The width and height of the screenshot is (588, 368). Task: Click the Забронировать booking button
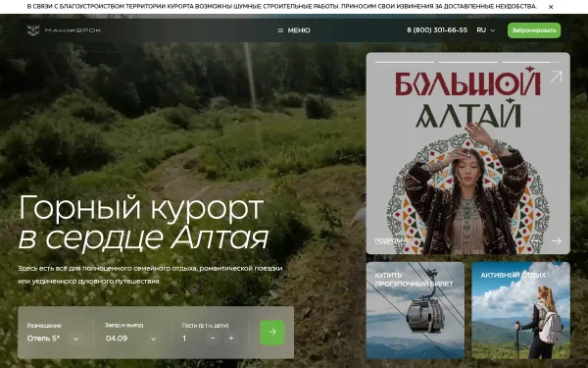tap(534, 30)
